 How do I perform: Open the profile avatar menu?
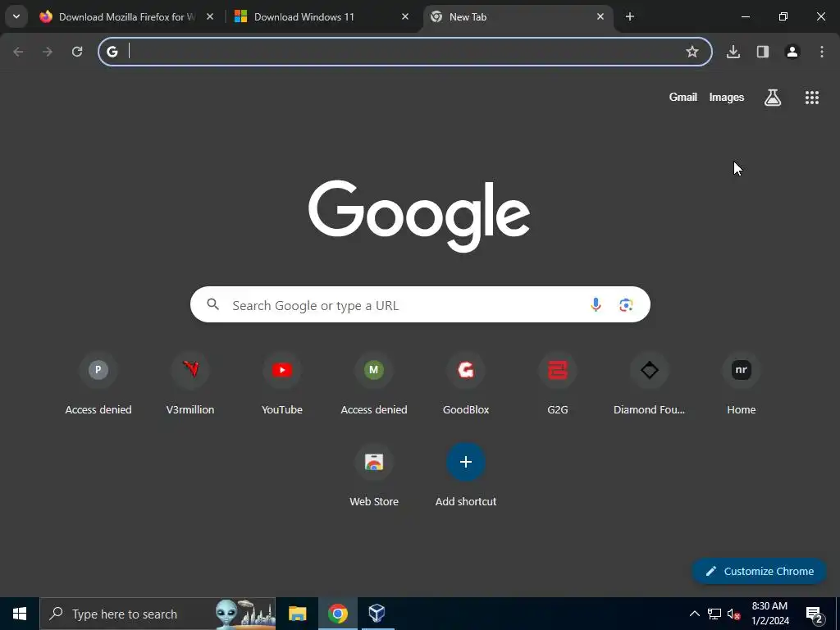tap(792, 52)
